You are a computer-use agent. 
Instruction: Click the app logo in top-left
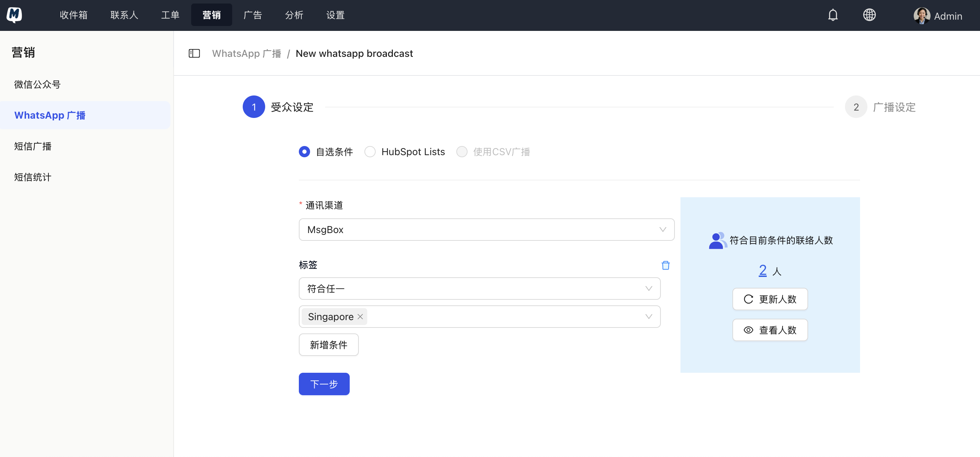(14, 15)
